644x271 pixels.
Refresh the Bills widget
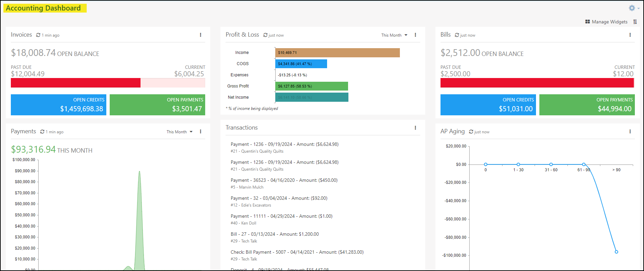(457, 35)
